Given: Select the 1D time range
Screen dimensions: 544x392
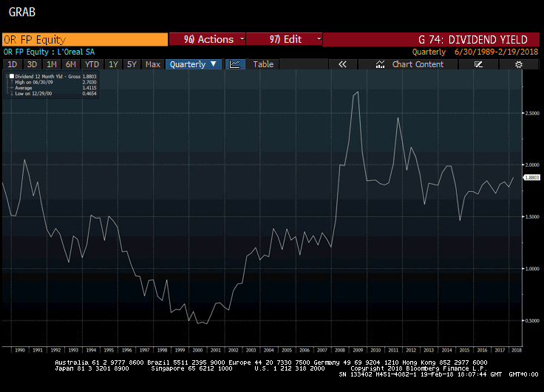Looking at the screenshot, I should [13, 64].
